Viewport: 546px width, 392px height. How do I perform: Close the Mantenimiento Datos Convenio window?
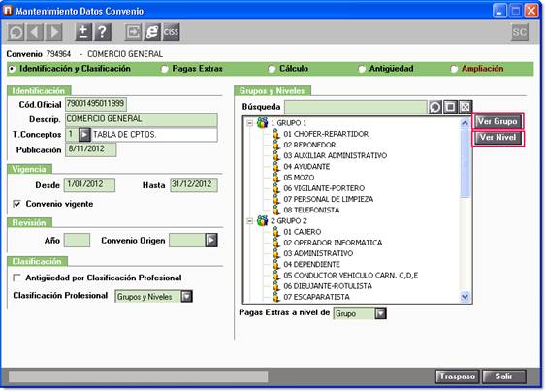531,11
